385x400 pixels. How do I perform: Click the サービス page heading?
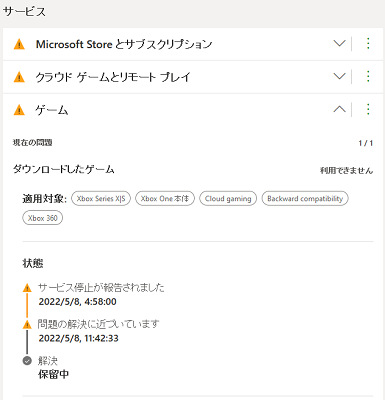tap(24, 12)
